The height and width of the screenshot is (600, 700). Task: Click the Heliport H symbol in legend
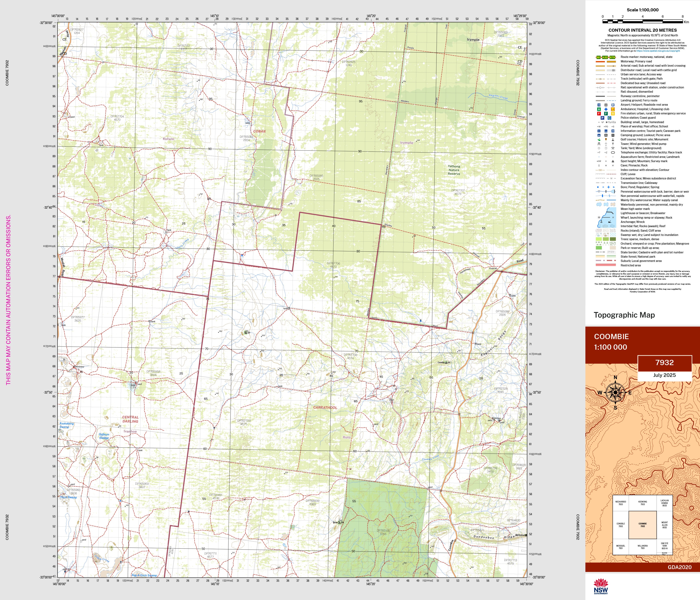point(606,105)
